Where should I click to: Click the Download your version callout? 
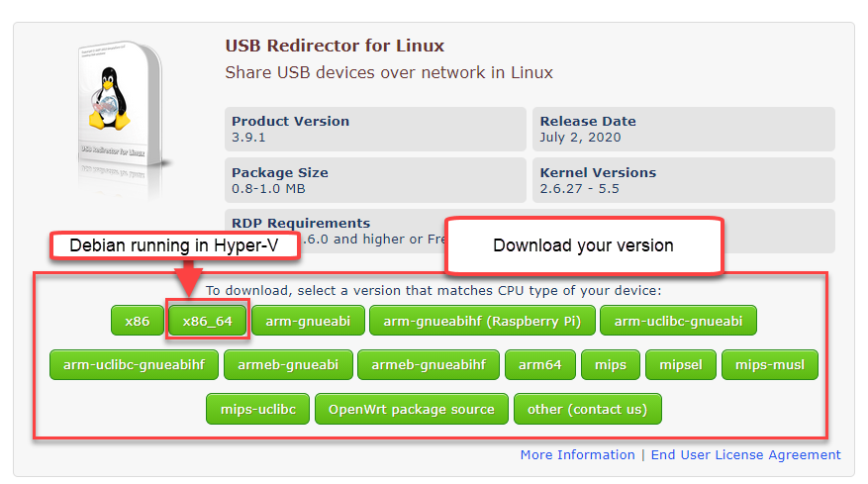point(583,245)
